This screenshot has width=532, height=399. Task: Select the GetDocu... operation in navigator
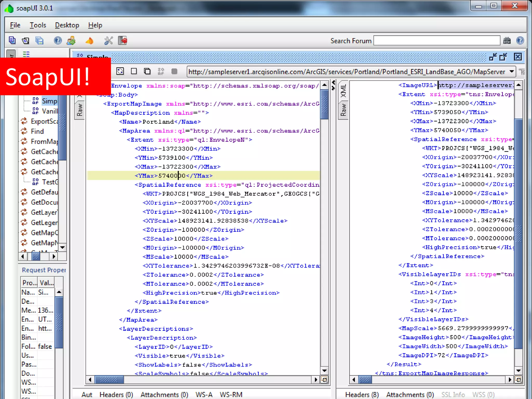point(39,202)
